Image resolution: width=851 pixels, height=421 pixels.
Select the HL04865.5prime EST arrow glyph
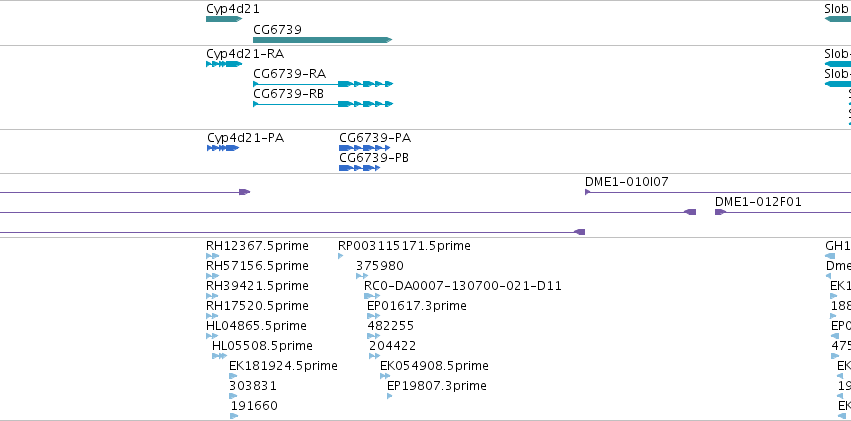(x=212, y=336)
